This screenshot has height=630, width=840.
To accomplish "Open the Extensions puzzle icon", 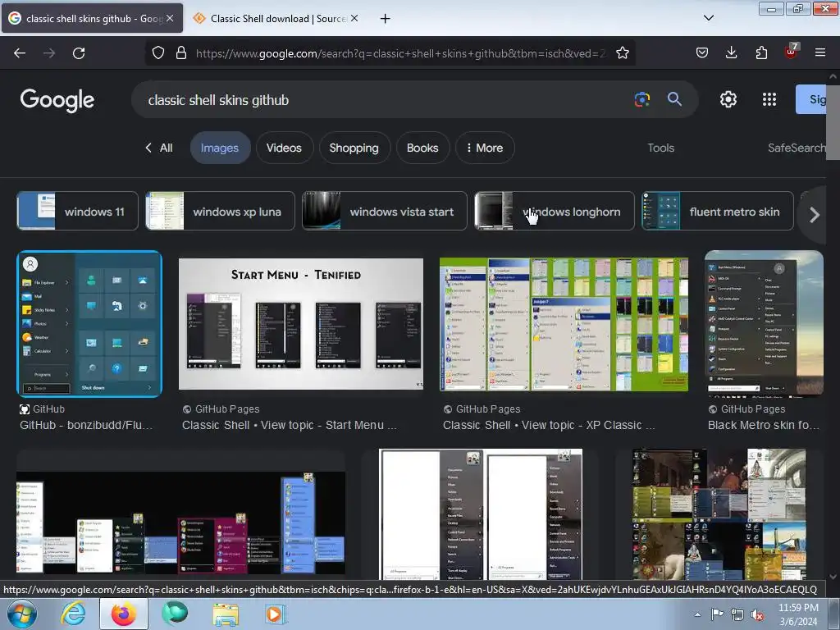I will click(761, 52).
